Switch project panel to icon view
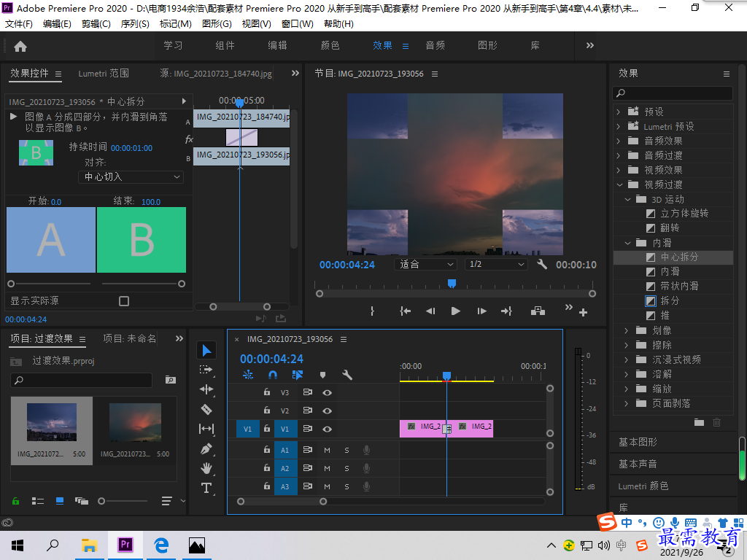Viewport: 747px width, 560px height. (x=60, y=500)
